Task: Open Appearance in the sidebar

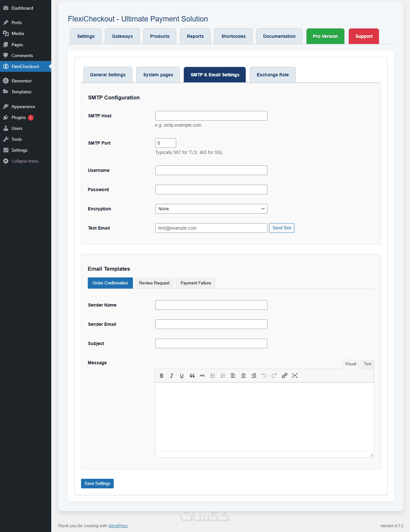Action: (x=26, y=106)
